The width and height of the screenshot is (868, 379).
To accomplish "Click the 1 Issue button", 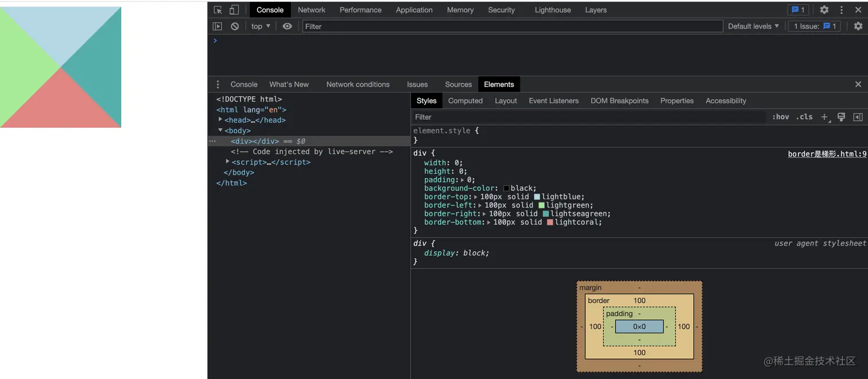I will [815, 26].
